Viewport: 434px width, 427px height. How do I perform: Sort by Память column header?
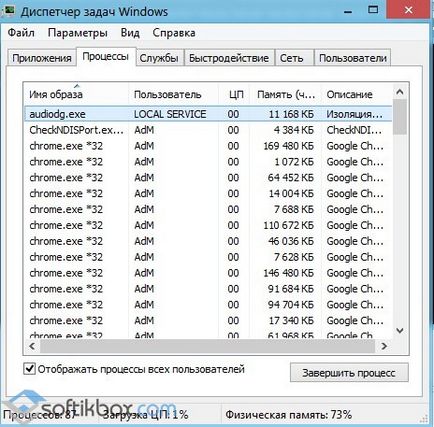click(x=285, y=94)
